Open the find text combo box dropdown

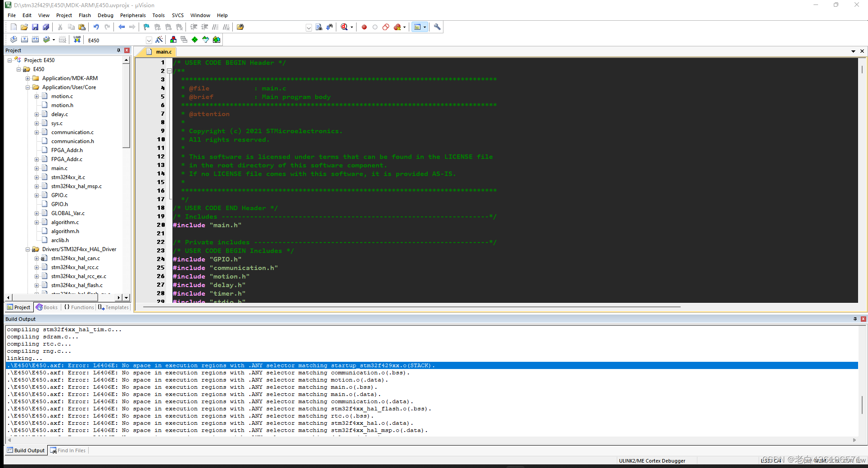pyautogui.click(x=309, y=27)
